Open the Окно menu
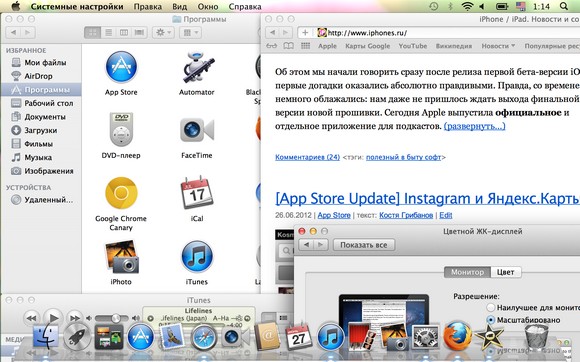Screen dimensions: 580x362 click(208, 7)
